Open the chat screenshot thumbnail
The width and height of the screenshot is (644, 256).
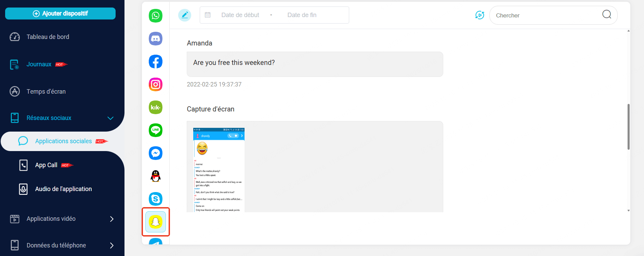point(219,170)
